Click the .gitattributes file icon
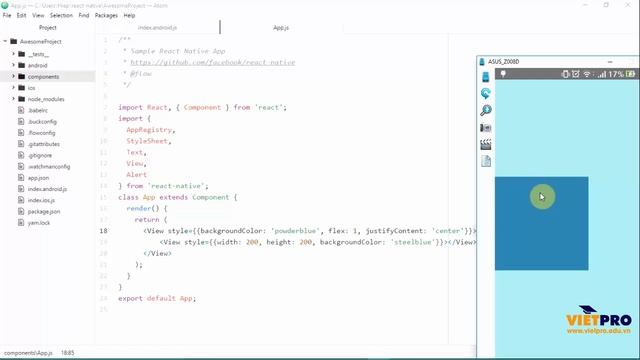Image resolution: width=640 pixels, height=360 pixels. click(21, 144)
